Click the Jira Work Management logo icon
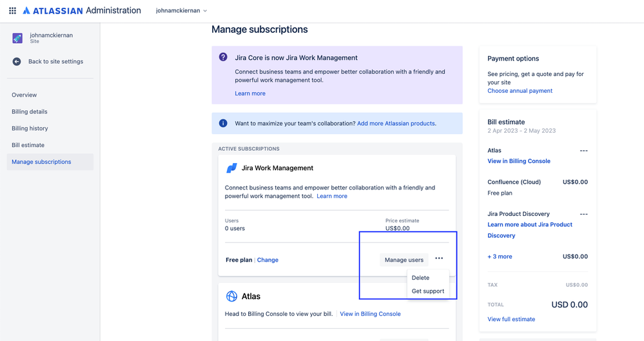This screenshot has height=341, width=644. point(231,168)
